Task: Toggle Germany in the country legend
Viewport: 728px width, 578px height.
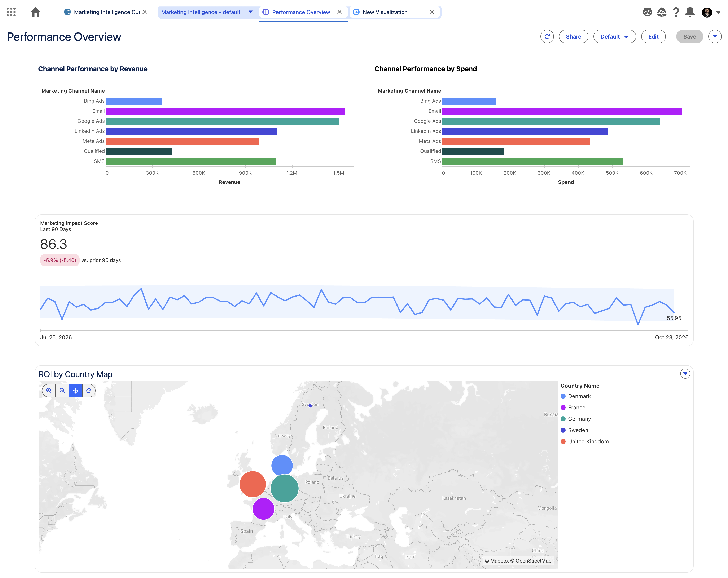Action: click(576, 419)
